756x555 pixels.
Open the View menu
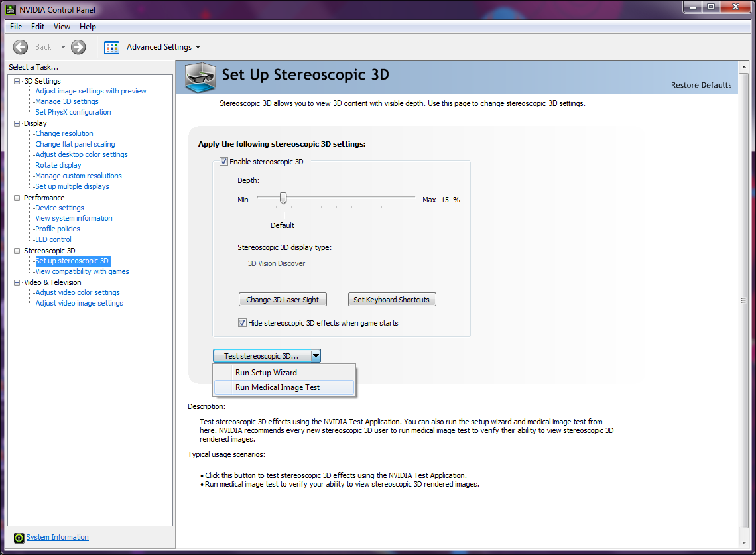click(x=62, y=27)
